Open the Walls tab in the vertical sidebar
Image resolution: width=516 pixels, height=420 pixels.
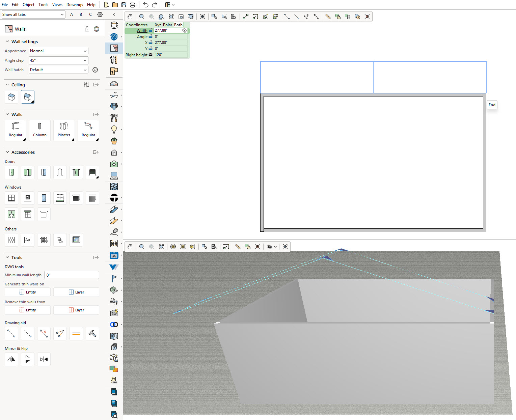pos(114,48)
